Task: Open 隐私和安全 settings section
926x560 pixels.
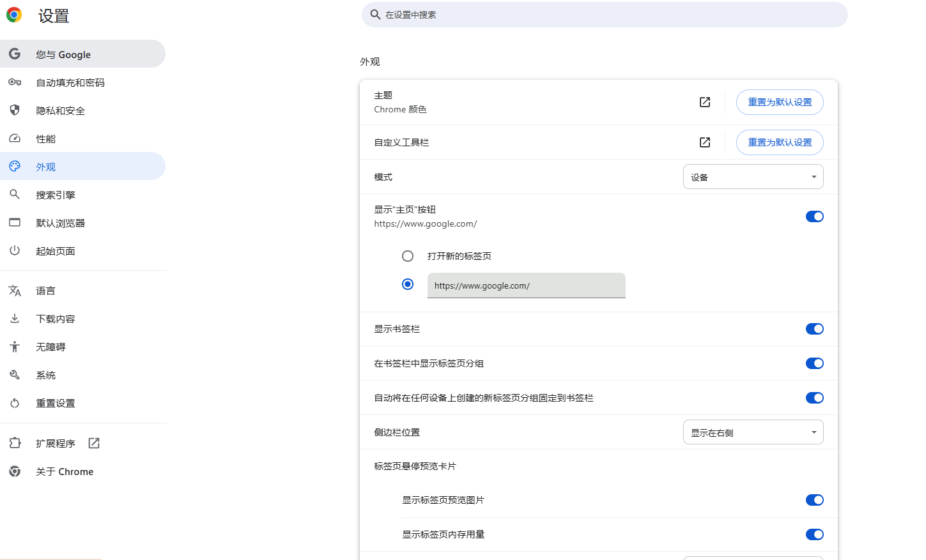Action: point(82,110)
